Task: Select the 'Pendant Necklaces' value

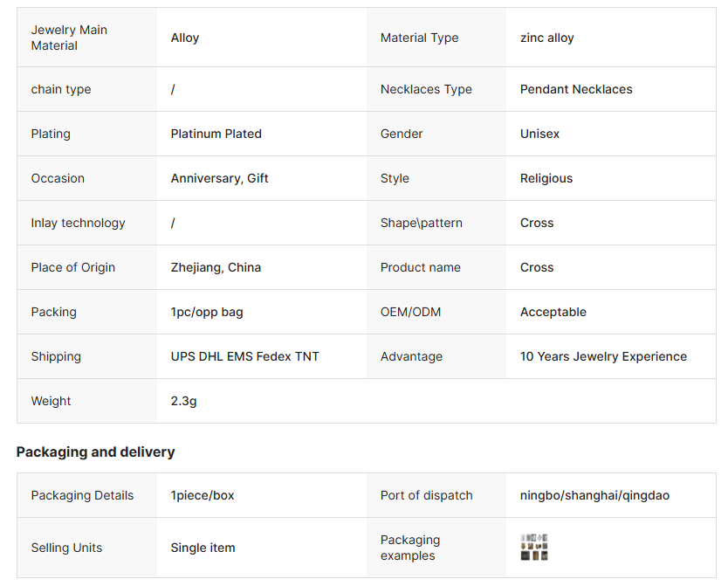Action: tap(576, 89)
